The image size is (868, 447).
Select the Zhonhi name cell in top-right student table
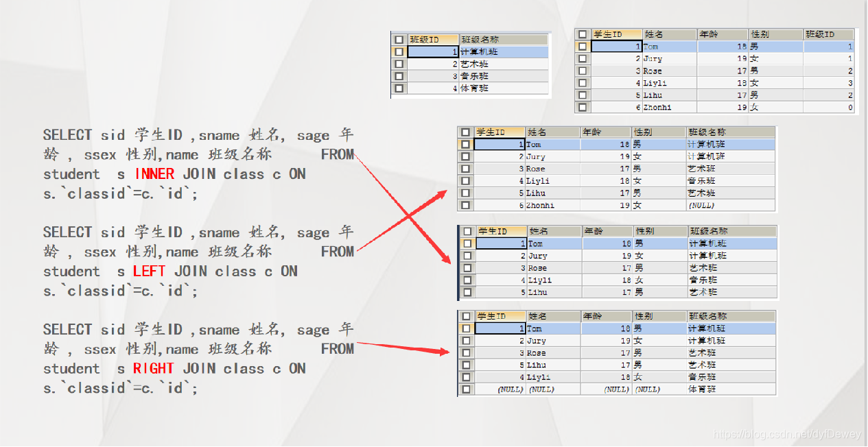670,107
